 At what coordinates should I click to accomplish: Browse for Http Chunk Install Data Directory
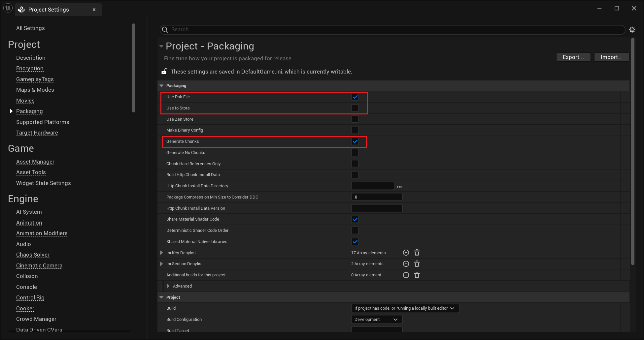tap(399, 186)
